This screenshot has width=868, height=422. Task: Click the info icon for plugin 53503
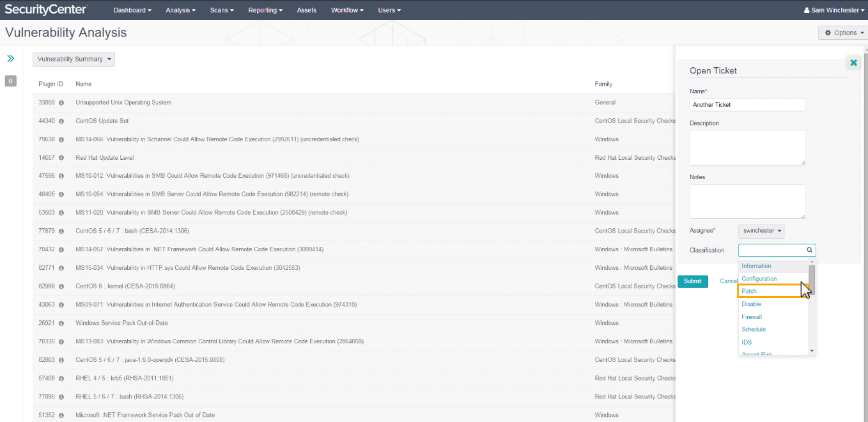pos(61,213)
